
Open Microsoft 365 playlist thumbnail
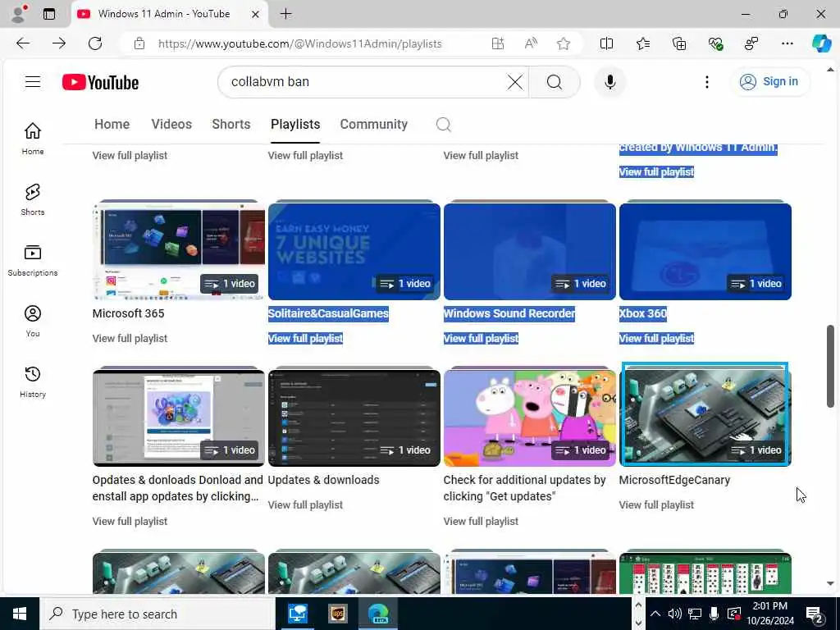pos(178,251)
